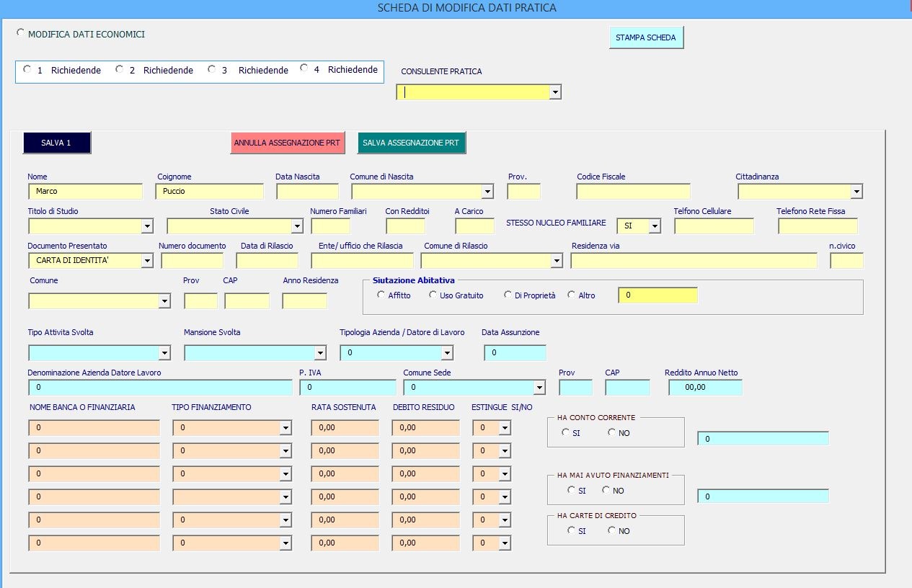Select SI for HA CONTO CORRENTE
This screenshot has height=588, width=912.
565,432
